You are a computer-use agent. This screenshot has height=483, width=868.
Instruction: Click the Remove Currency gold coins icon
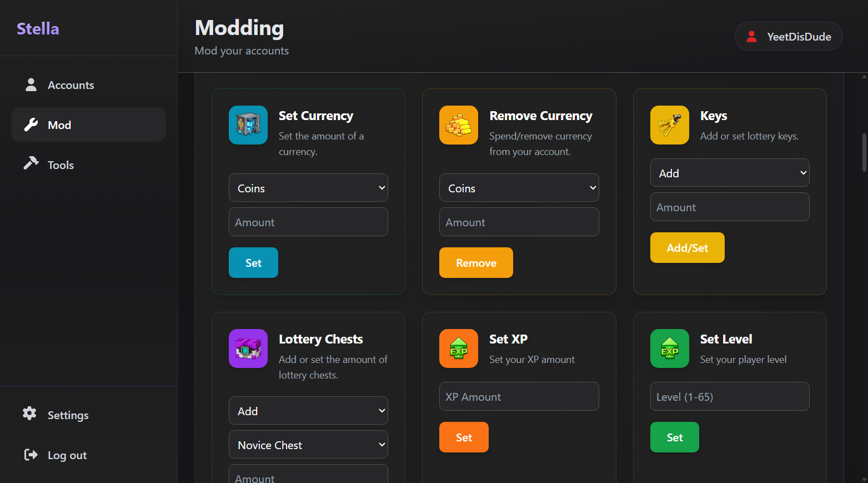tap(459, 125)
